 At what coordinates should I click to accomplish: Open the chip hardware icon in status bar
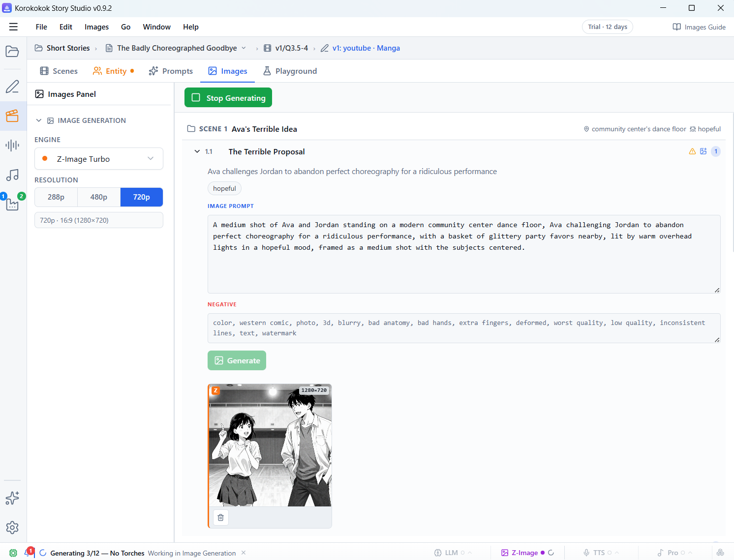pyautogui.click(x=13, y=553)
